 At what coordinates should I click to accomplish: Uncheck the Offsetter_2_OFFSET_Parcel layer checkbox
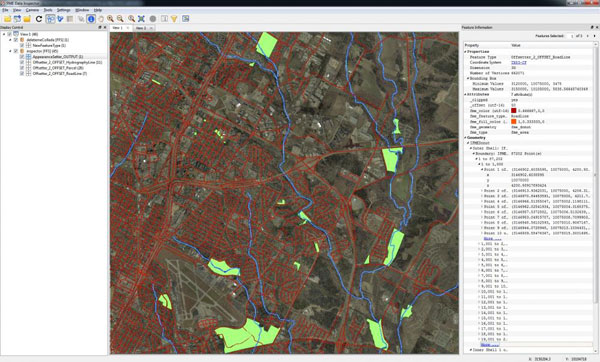pos(22,68)
